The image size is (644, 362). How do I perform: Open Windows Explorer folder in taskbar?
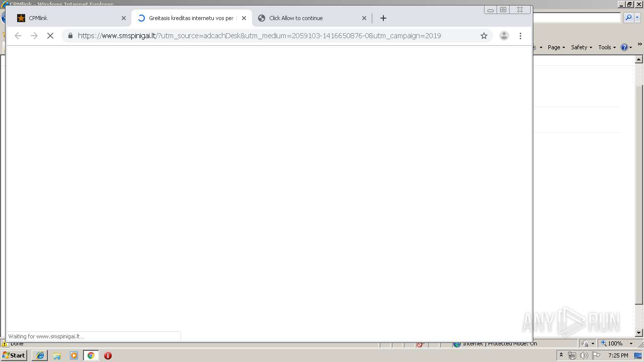click(x=57, y=355)
